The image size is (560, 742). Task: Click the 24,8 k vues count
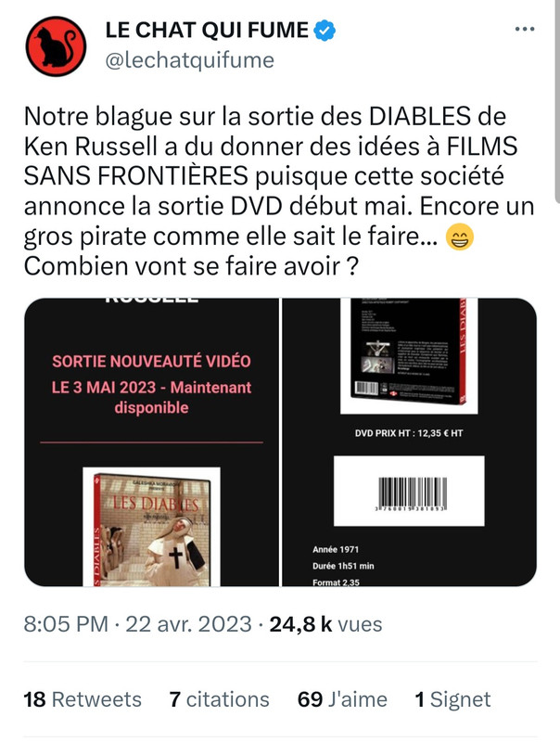325,623
